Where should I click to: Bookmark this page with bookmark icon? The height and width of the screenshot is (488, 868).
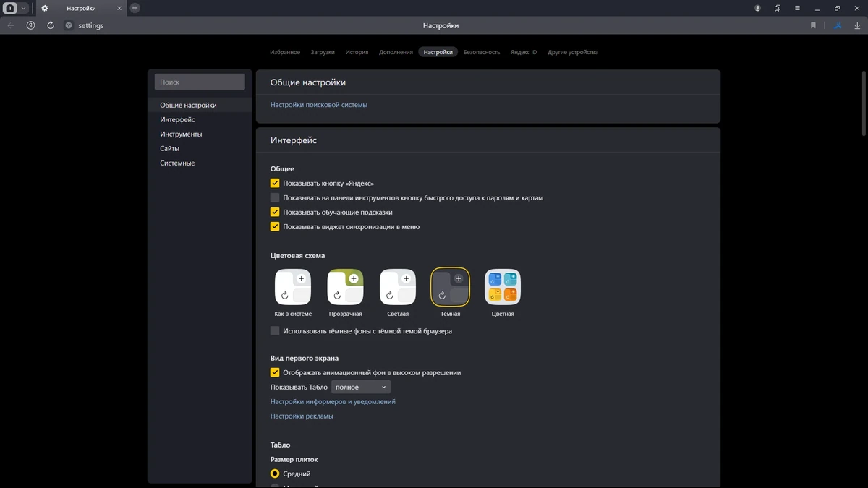(x=813, y=25)
